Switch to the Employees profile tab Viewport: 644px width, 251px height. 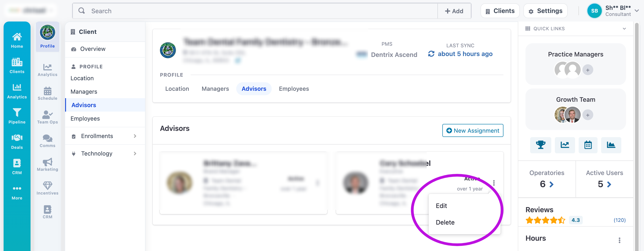tap(294, 89)
